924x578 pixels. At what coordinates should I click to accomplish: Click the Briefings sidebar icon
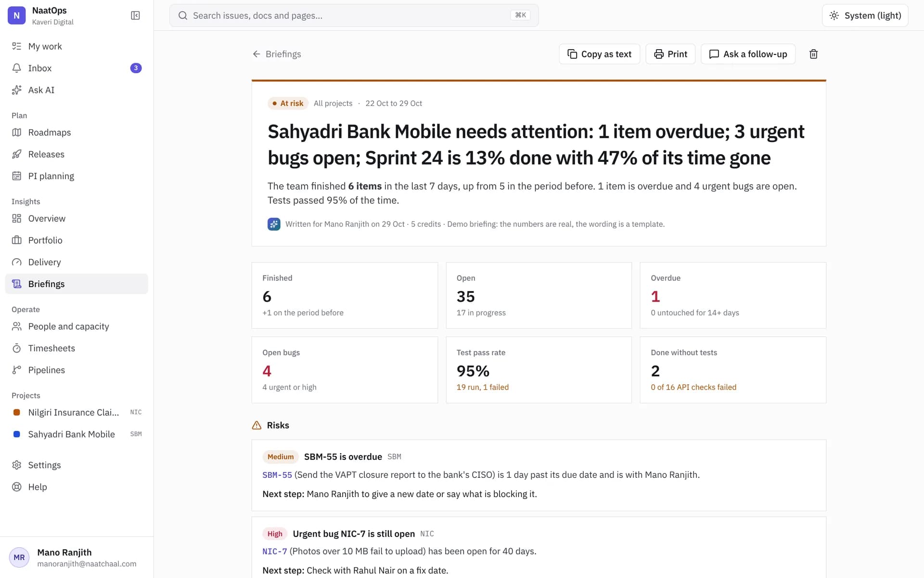pyautogui.click(x=17, y=284)
